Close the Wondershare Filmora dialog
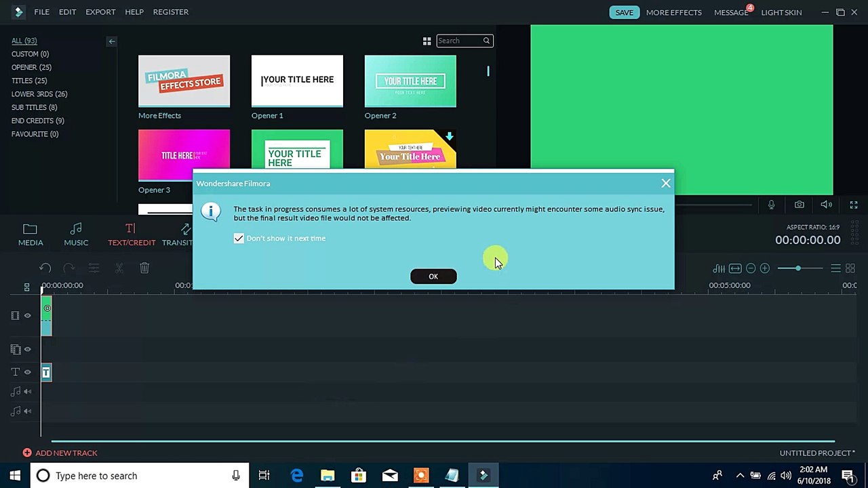This screenshot has height=488, width=868. point(666,183)
